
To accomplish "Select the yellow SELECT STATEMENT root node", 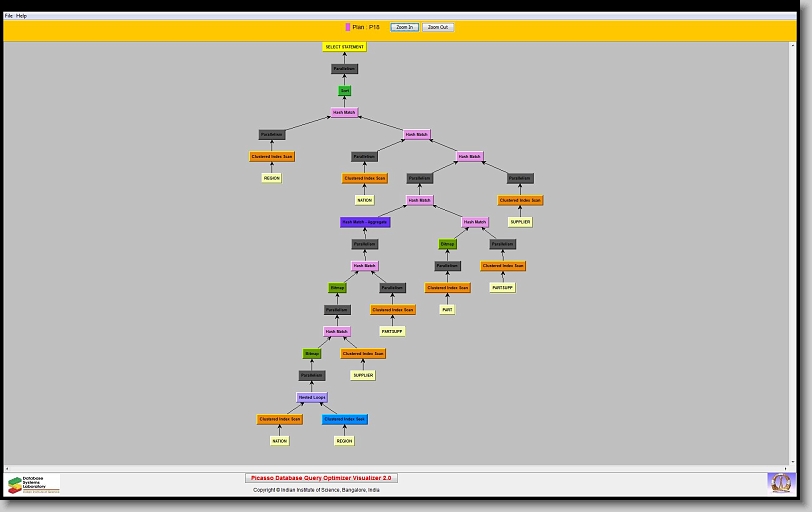I will [344, 47].
